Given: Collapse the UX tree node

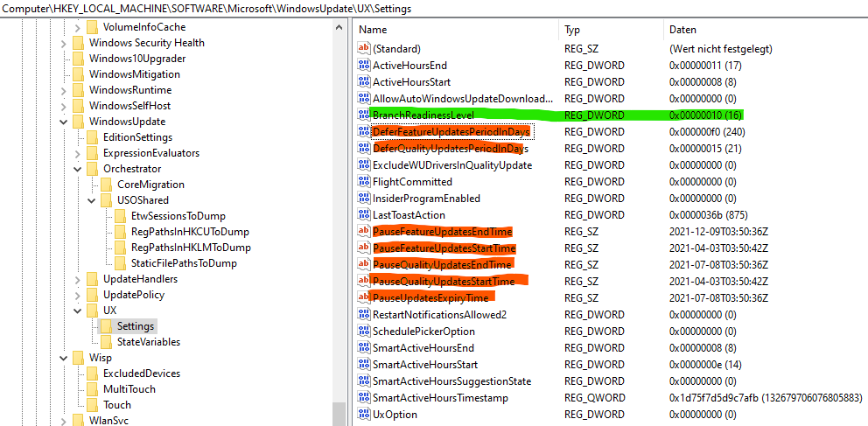Looking at the screenshot, I should (x=77, y=311).
